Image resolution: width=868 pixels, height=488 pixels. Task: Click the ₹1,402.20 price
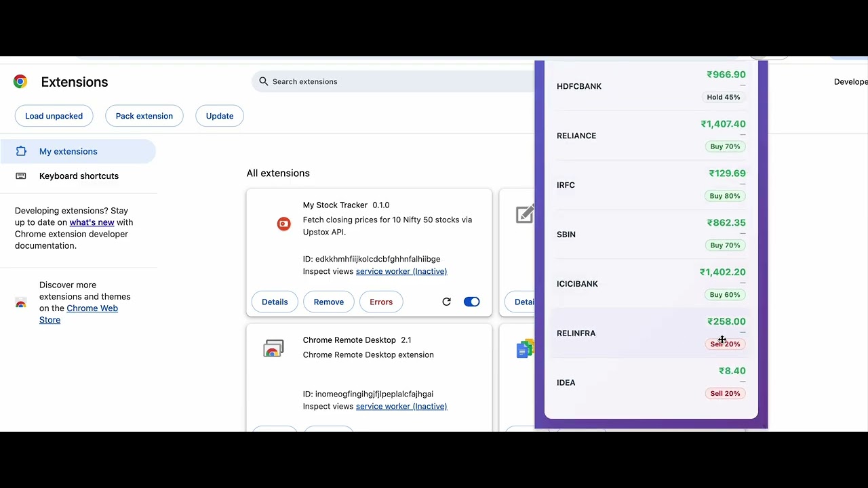click(x=722, y=272)
